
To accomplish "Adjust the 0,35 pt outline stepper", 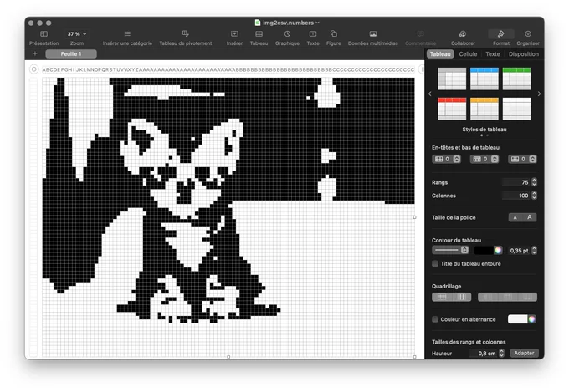I will tap(534, 251).
